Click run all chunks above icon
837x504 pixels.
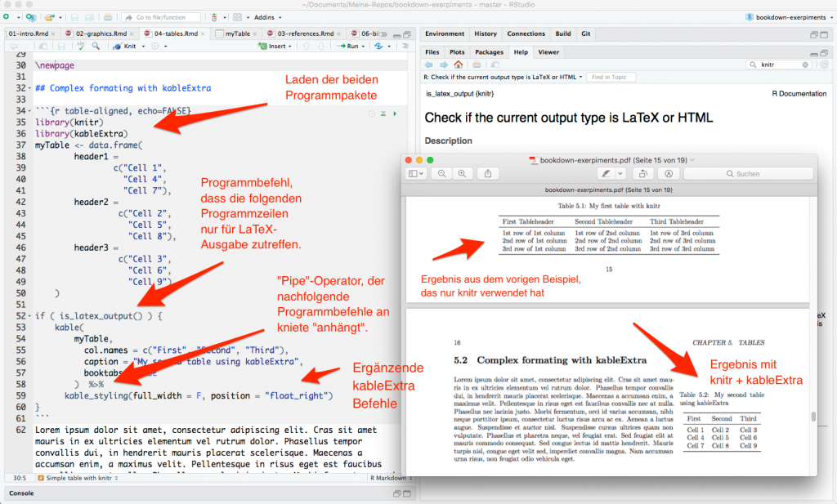pos(383,114)
